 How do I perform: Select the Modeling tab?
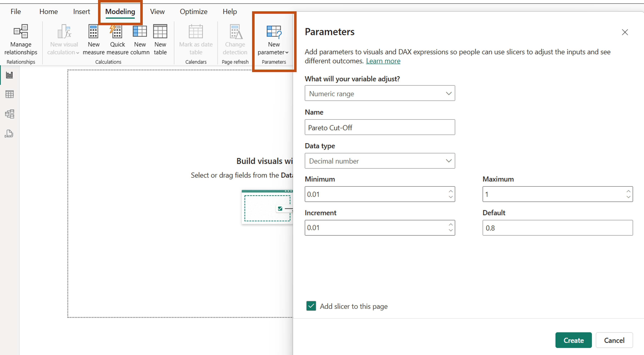point(120,11)
